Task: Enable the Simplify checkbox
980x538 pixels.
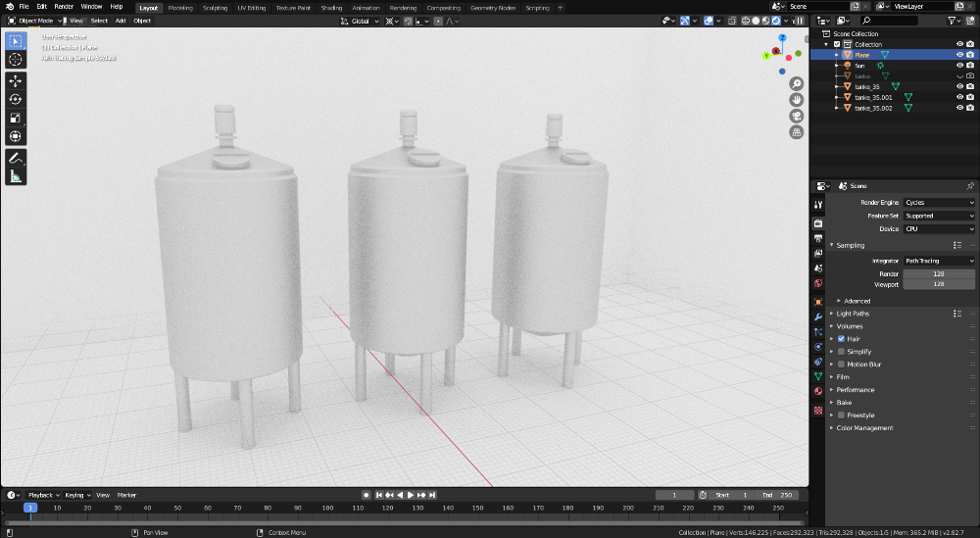Action: 841,352
